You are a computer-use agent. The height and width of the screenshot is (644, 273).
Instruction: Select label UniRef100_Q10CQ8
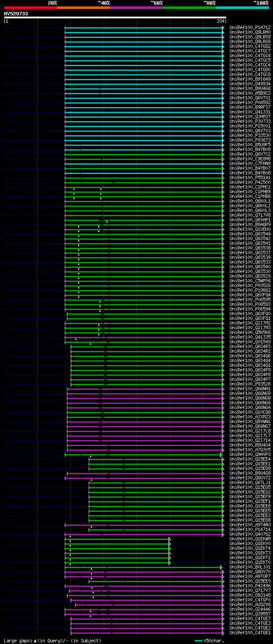[250, 412]
